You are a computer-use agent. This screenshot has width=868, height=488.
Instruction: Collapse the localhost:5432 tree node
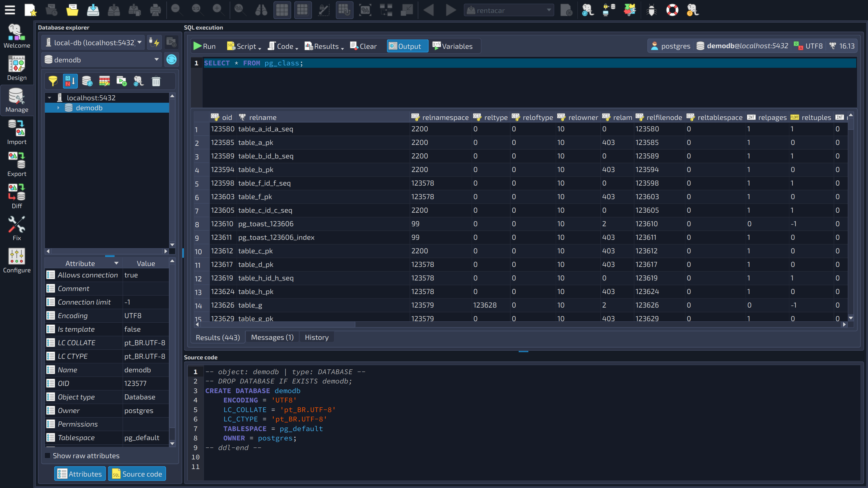49,98
